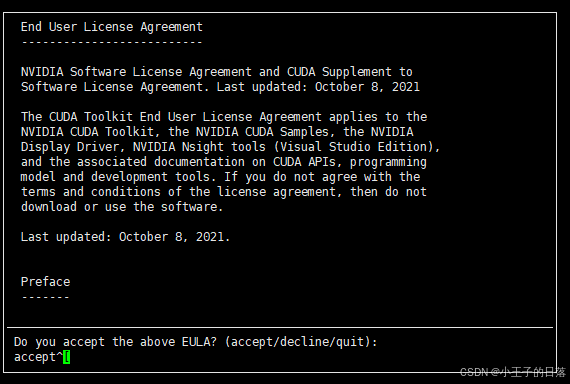Click the 'model and development tools' line
The height and width of the screenshot is (384, 570).
[220, 177]
